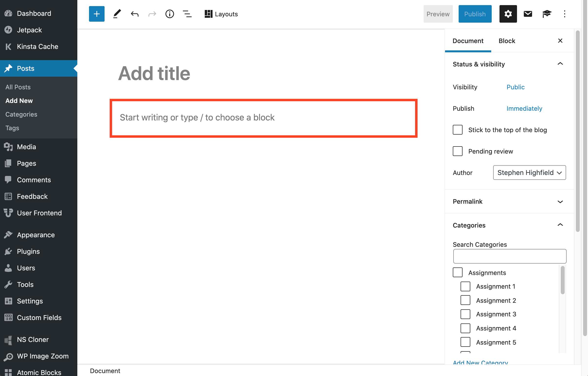Open the Posts menu item

coord(39,68)
